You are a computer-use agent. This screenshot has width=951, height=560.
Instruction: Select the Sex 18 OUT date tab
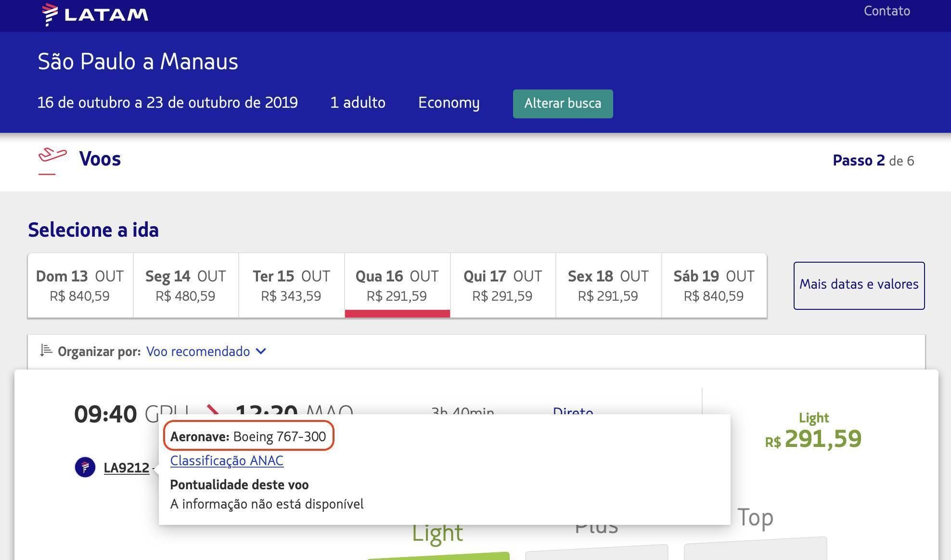tap(608, 285)
